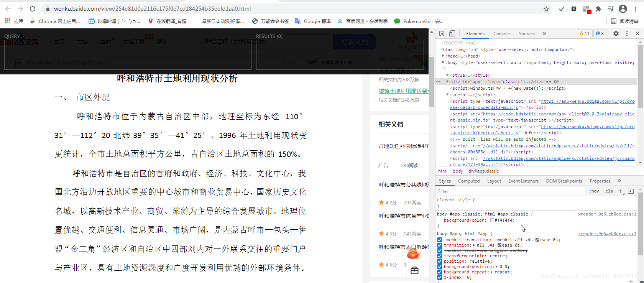Select html in the DOM breadcrumb
Viewport: 644px width, 283px height.
click(x=443, y=171)
